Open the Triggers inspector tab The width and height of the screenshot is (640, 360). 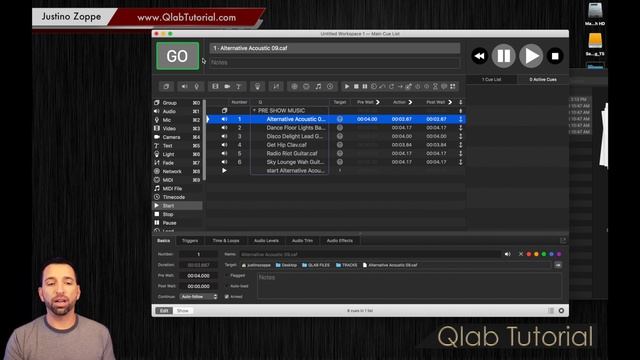click(190, 241)
